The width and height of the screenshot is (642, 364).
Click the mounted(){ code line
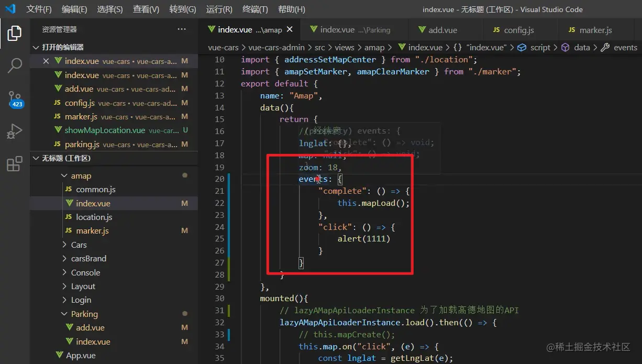point(284,299)
